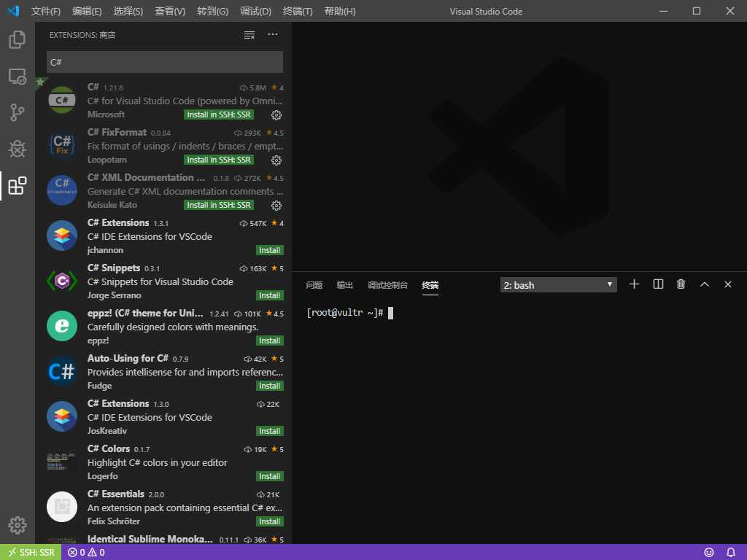Open manage gear for C# XML Documentation
The width and height of the screenshot is (747, 560).
point(276,205)
